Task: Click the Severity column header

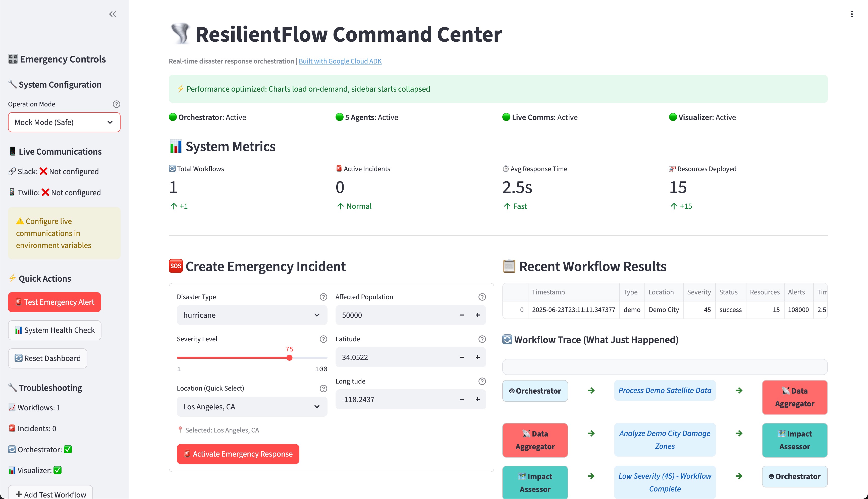Action: [x=699, y=292]
